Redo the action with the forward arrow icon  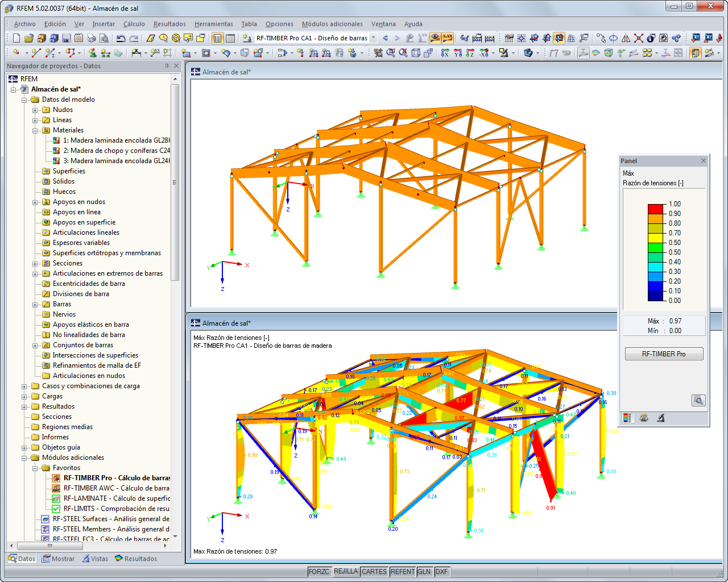tap(133, 38)
